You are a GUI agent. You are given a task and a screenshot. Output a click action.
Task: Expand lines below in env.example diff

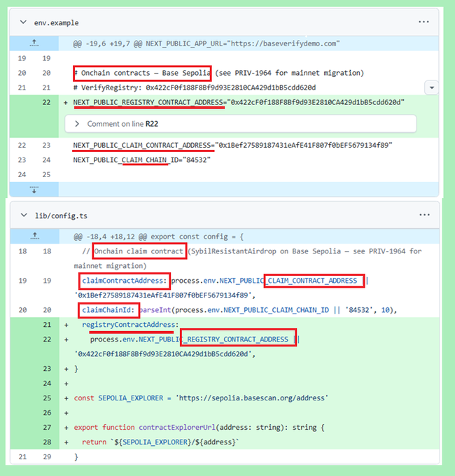click(x=34, y=190)
